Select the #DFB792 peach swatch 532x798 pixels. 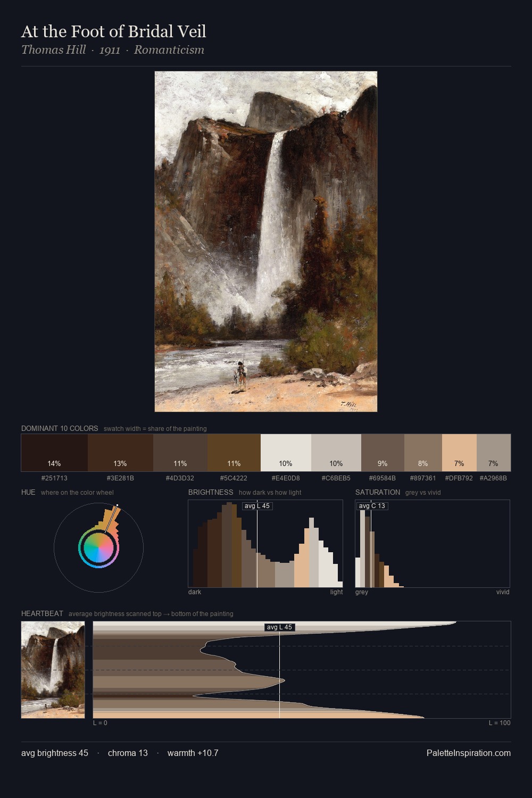[x=459, y=453]
